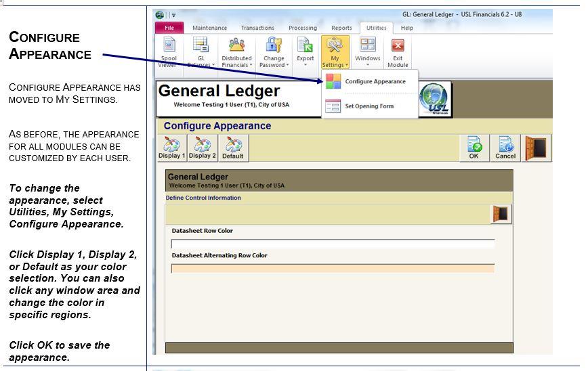Click the preview General Ledger header bar
This screenshot has height=371, width=588.
339,181
